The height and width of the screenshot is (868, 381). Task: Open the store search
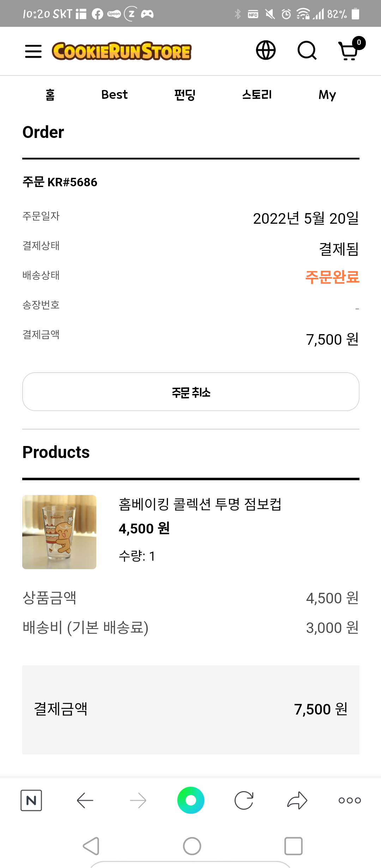click(307, 50)
